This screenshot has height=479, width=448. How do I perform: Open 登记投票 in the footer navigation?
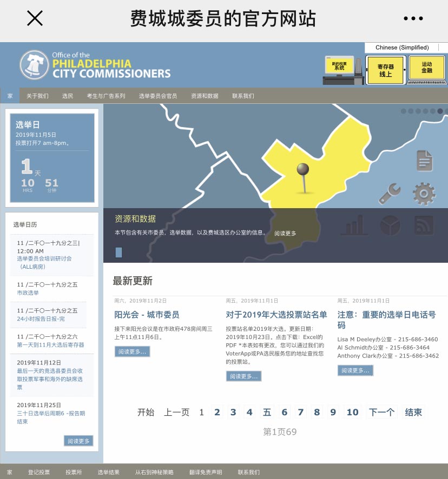coord(39,473)
